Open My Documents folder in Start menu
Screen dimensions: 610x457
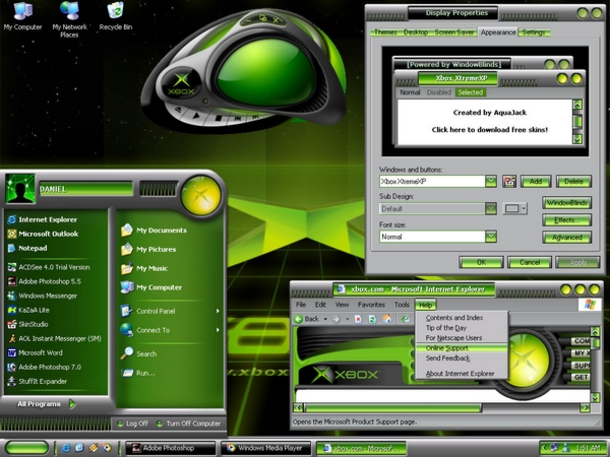154,230
